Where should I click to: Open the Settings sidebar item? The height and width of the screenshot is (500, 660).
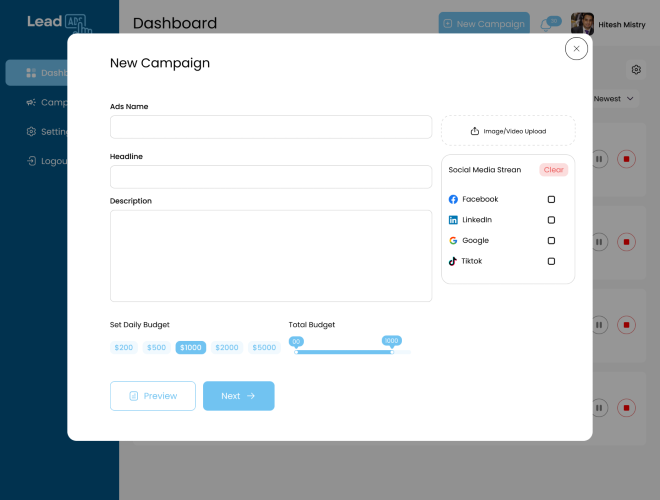pyautogui.click(x=46, y=132)
